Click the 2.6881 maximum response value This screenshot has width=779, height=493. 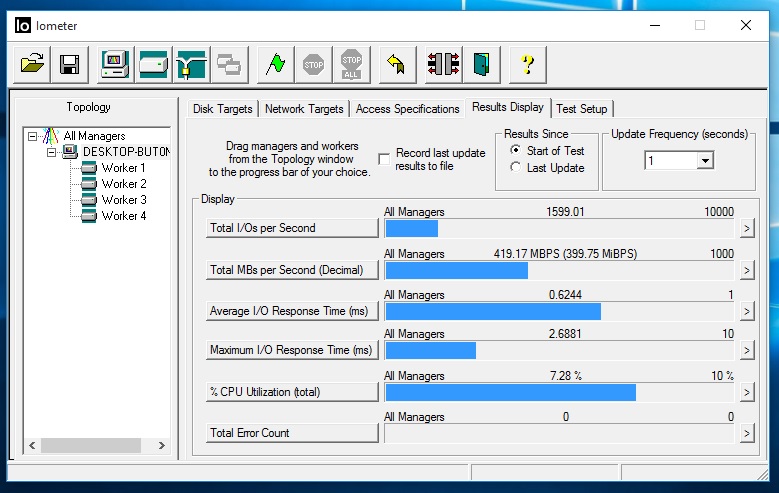565,333
